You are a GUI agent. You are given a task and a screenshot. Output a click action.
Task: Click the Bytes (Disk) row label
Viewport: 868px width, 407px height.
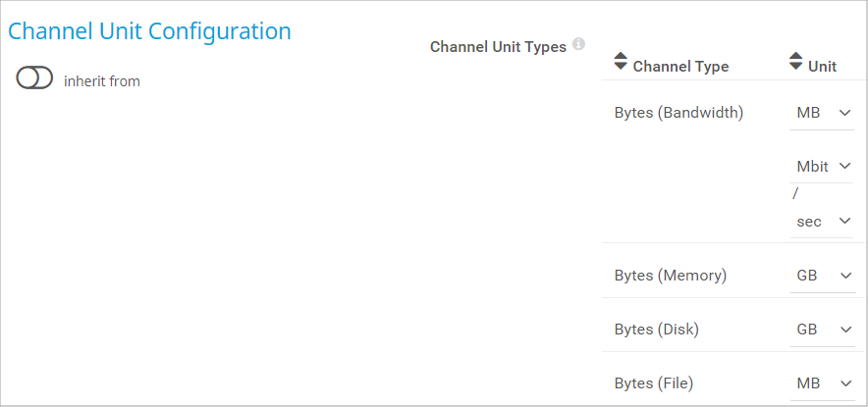(656, 330)
